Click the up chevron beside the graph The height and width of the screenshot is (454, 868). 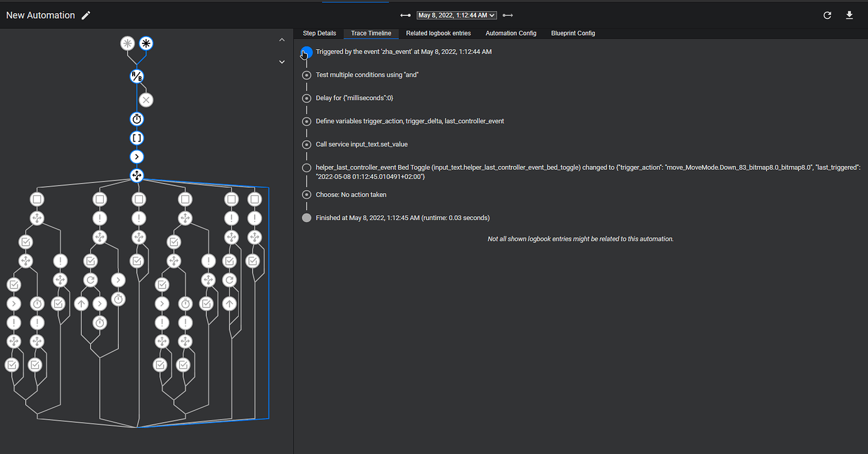[282, 40]
